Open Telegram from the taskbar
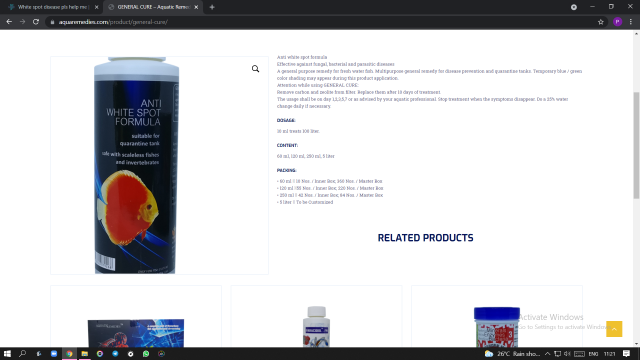Image resolution: width=640 pixels, height=360 pixels. click(x=115, y=354)
